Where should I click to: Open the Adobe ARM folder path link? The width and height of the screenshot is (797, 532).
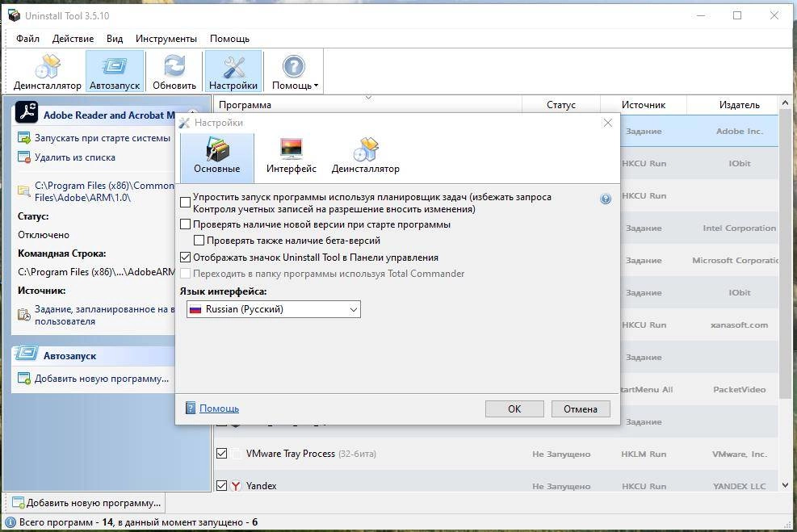tap(104, 191)
